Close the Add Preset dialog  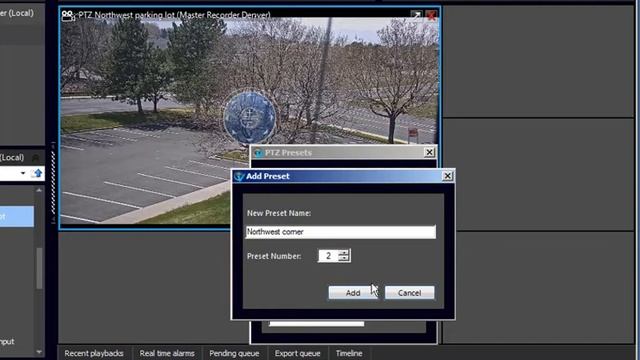pyautogui.click(x=447, y=176)
